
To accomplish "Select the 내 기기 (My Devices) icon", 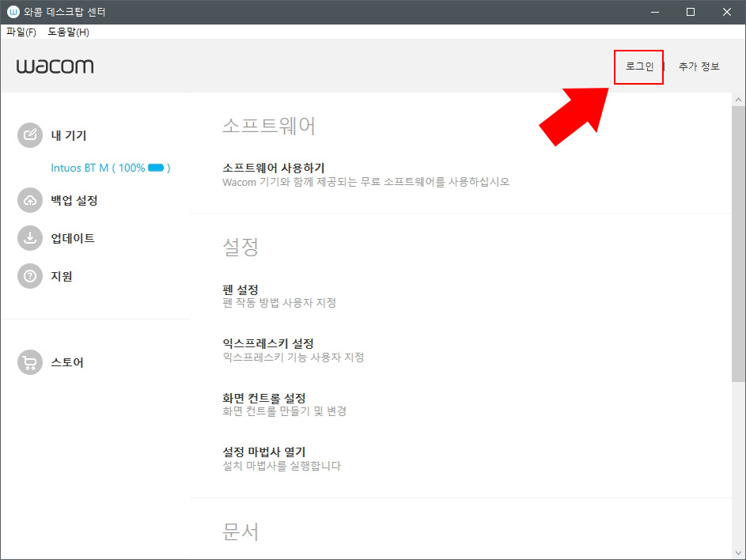I will pyautogui.click(x=29, y=134).
